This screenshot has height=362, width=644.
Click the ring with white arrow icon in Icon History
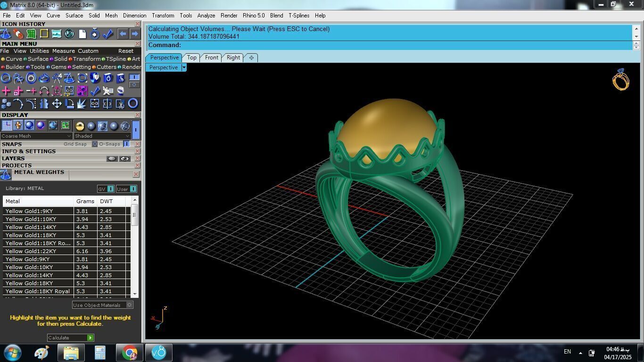[95, 34]
